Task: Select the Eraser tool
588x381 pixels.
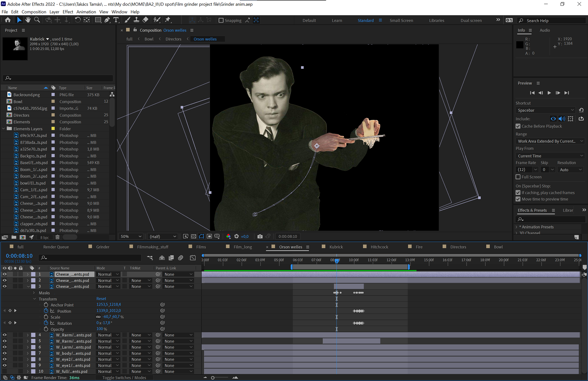Action: click(146, 20)
